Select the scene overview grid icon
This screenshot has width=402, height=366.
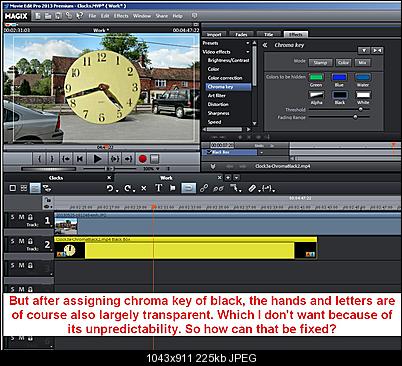(24, 188)
